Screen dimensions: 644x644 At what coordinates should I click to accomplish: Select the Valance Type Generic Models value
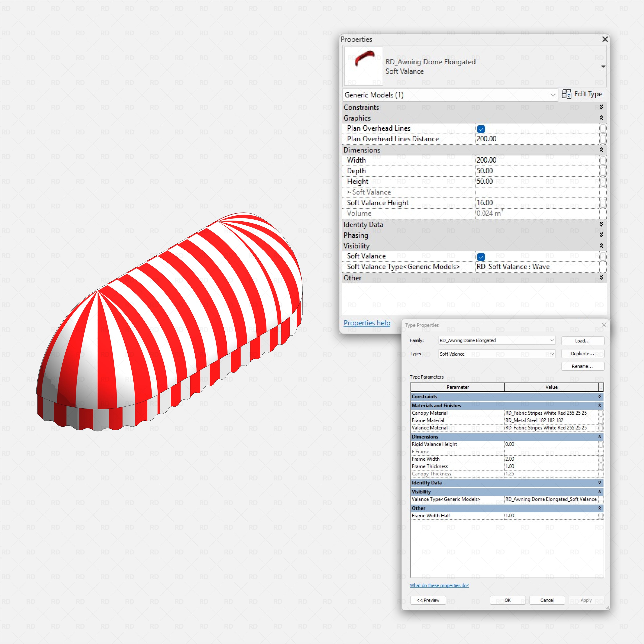pos(551,499)
